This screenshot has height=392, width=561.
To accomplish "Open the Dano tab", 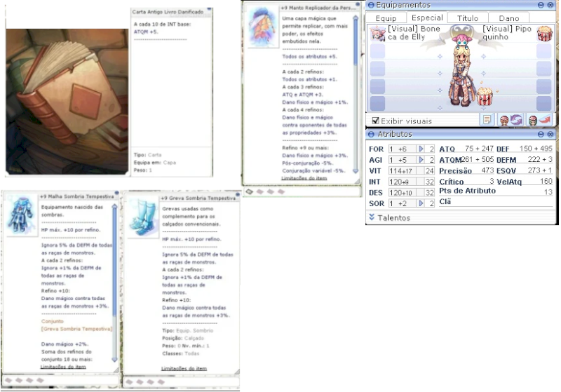I will click(x=509, y=18).
